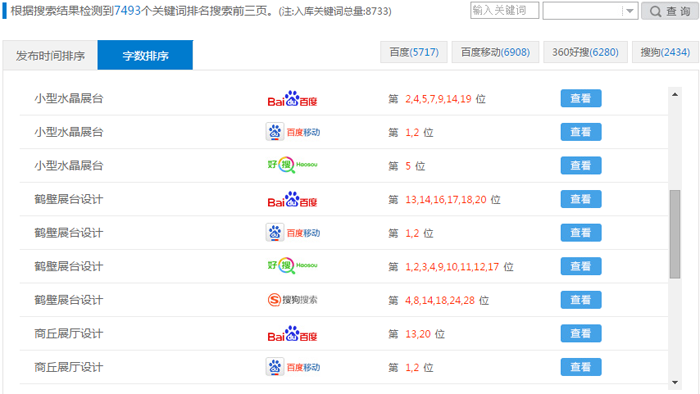The image size is (700, 394).
Task: Filter by 搜狗(2434) tab
Action: click(665, 52)
